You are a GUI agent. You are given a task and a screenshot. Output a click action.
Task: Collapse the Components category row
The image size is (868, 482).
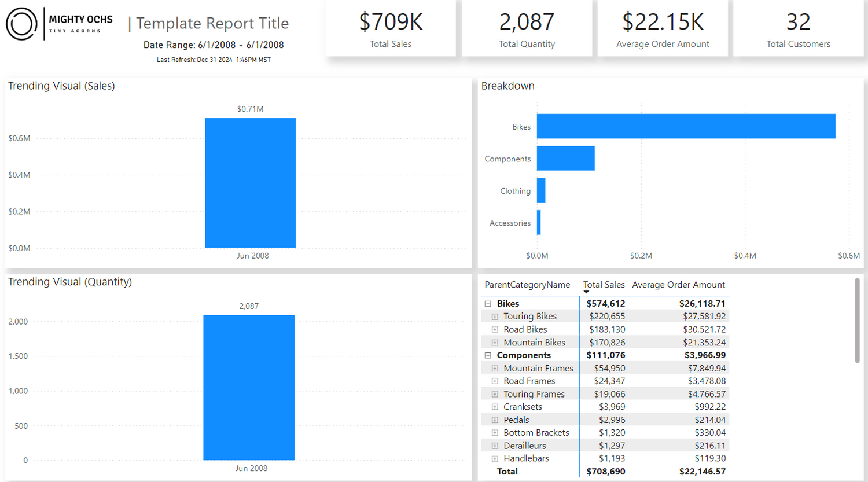pos(488,355)
